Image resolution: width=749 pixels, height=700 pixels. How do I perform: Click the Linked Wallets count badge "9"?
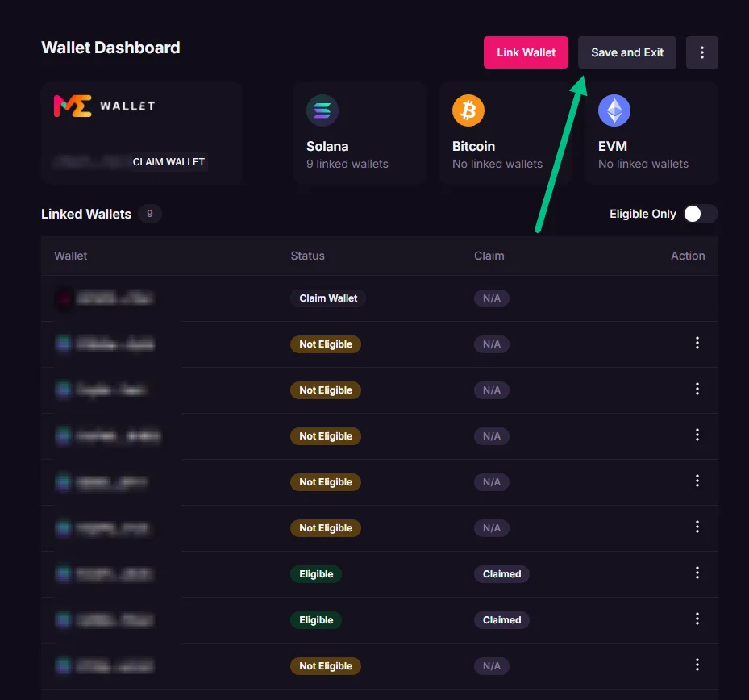(x=149, y=214)
